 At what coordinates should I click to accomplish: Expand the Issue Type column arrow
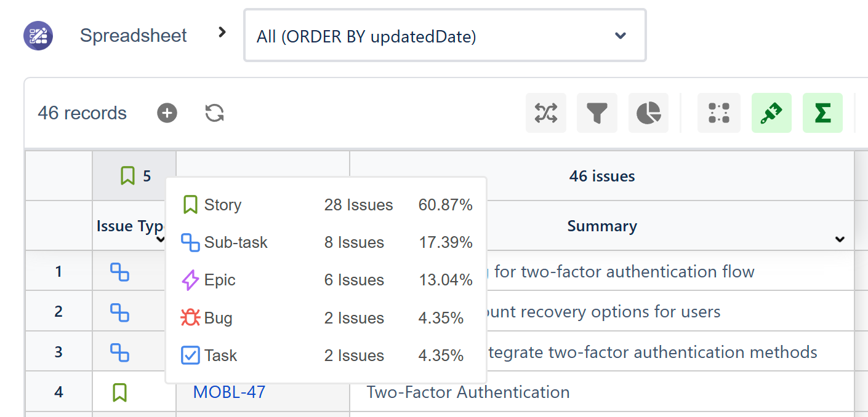[x=161, y=239]
